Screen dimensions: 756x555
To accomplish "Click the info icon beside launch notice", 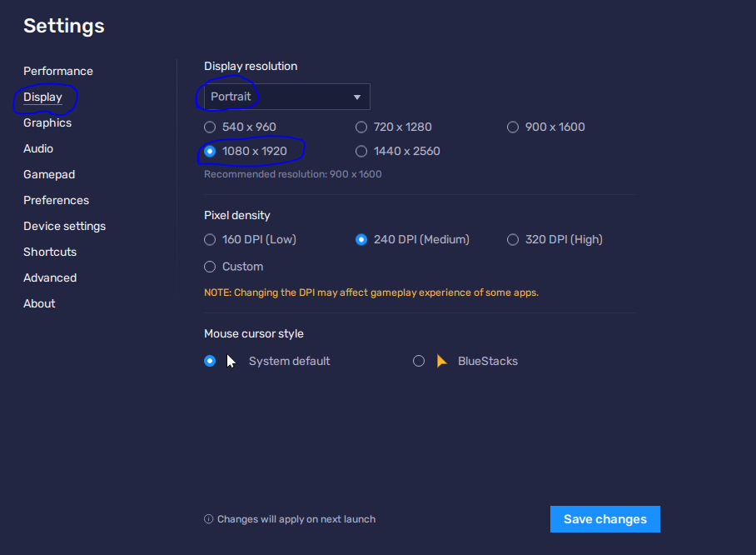I will (x=208, y=519).
